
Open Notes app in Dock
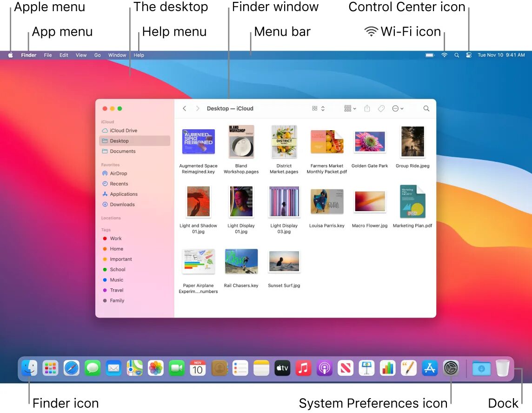(261, 368)
